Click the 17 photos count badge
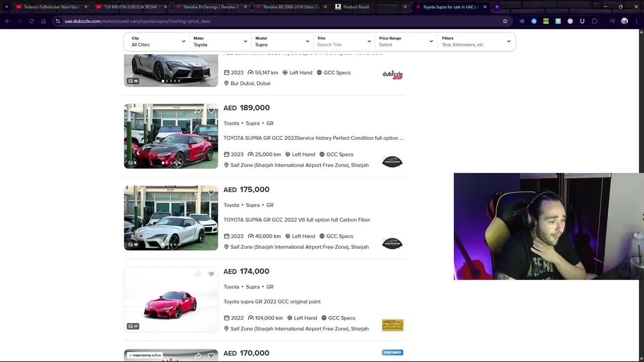This screenshot has height=362, width=644. [x=133, y=326]
